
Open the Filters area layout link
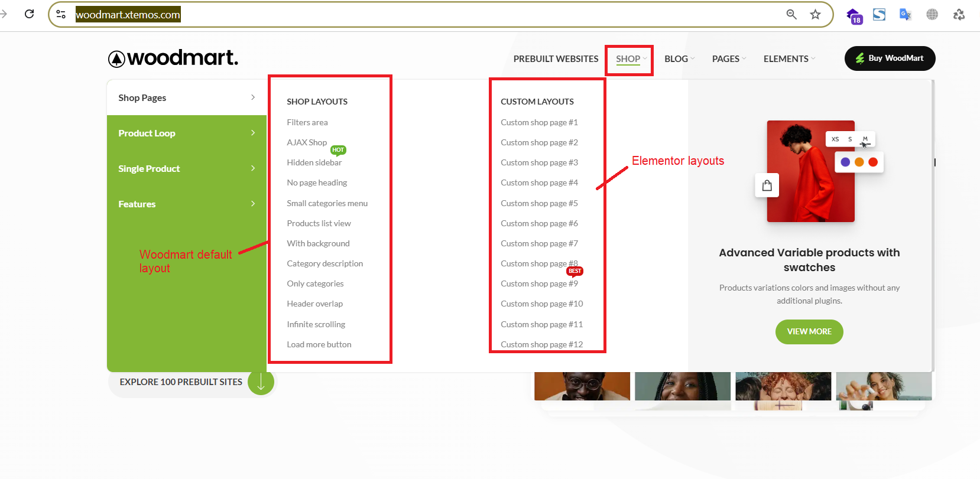point(307,122)
